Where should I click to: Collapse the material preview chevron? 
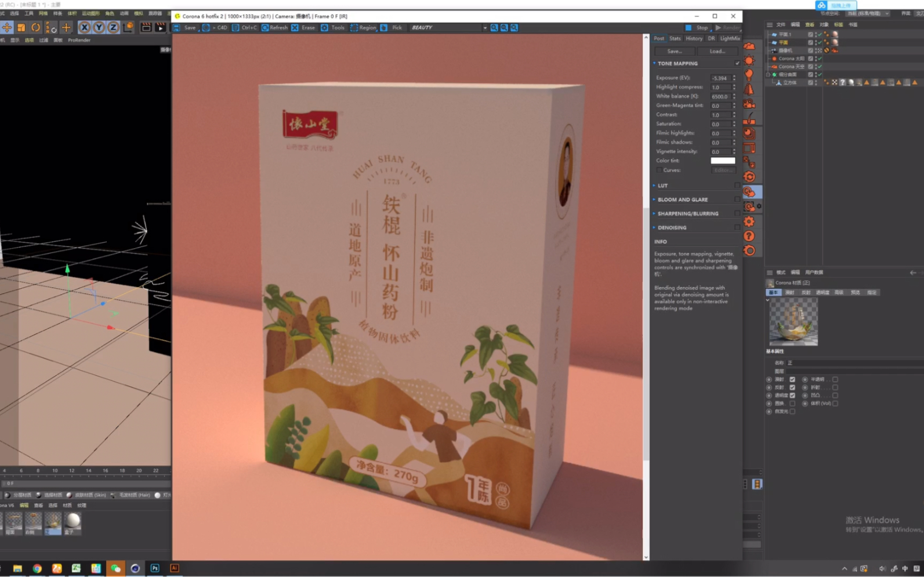768,300
